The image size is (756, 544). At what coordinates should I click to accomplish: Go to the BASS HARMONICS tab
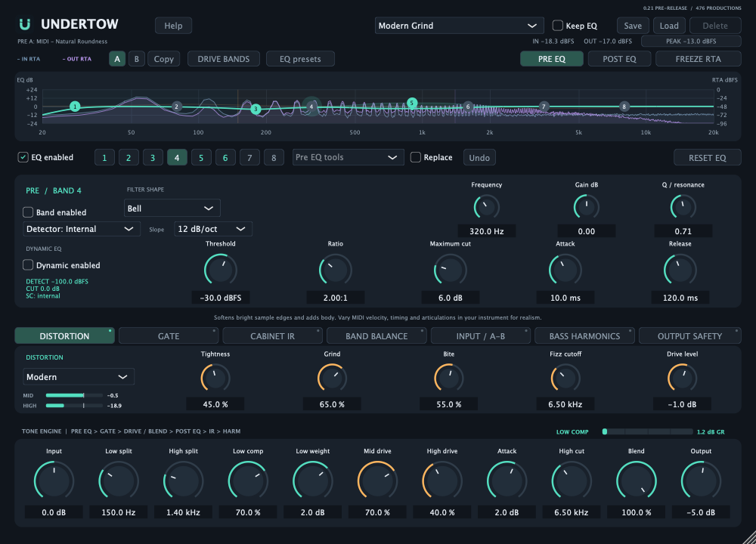[584, 335]
